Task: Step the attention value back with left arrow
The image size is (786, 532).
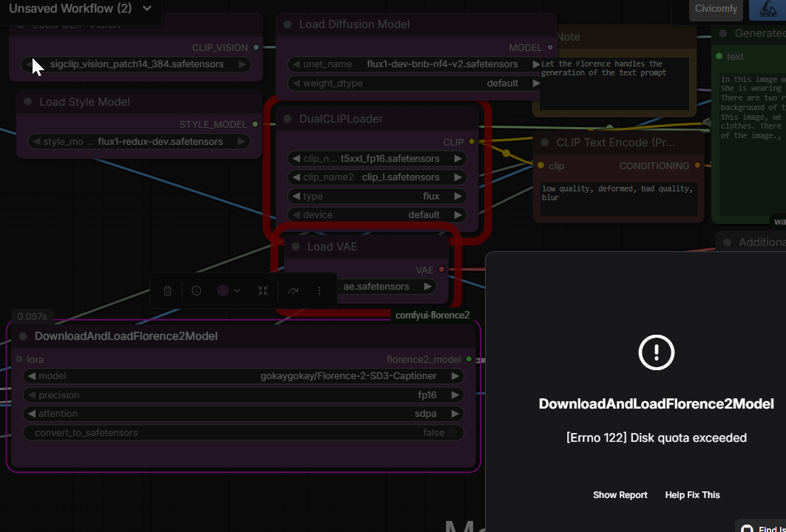Action: pos(32,414)
